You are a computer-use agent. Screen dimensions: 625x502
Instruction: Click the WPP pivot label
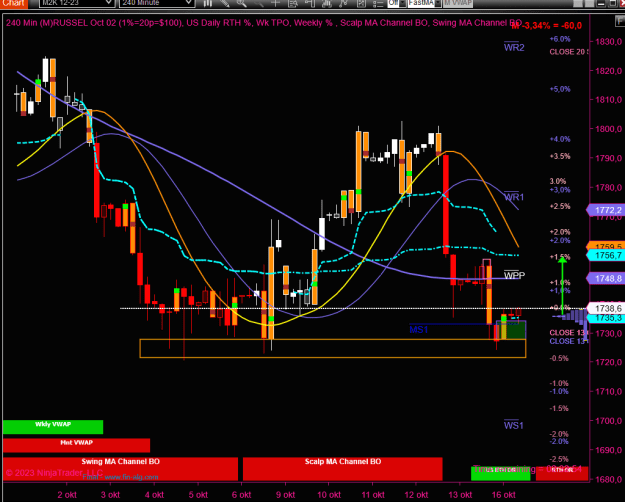point(514,275)
